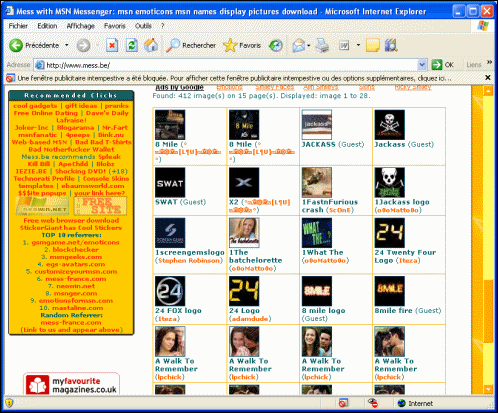This screenshot has height=413, width=498.
Task: Click the Ads by Google link
Action: 180,87
